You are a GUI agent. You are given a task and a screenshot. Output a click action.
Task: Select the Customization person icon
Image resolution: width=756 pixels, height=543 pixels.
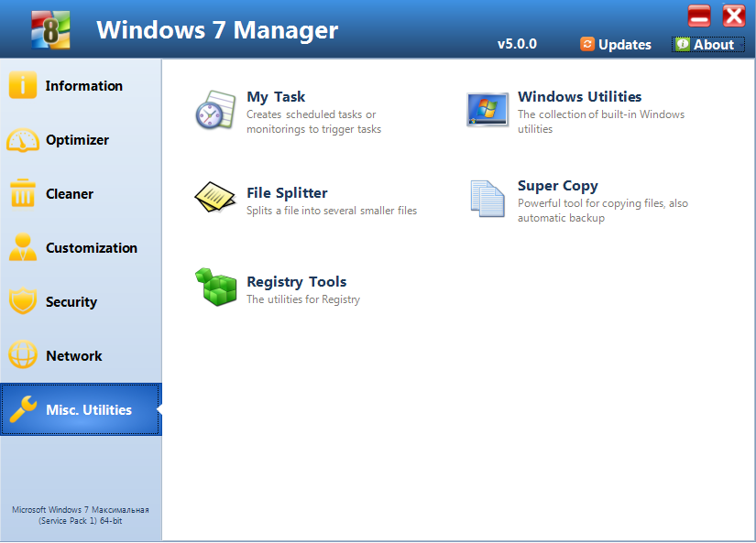tap(22, 247)
